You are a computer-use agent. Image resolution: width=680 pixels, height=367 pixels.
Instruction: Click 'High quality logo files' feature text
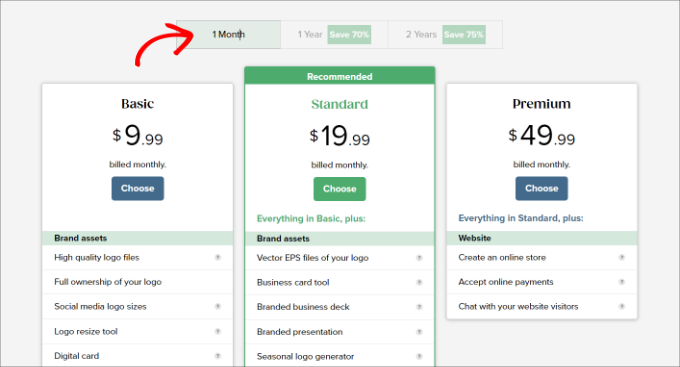(x=97, y=257)
